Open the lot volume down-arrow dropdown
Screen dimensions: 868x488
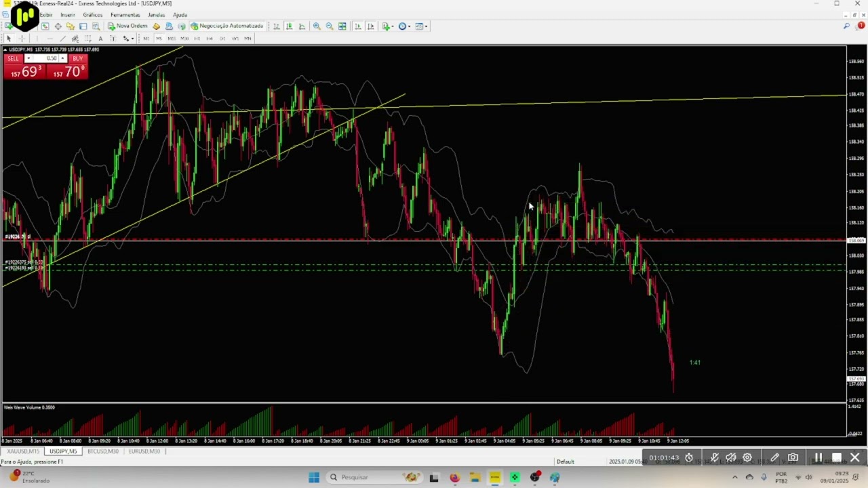coord(28,58)
